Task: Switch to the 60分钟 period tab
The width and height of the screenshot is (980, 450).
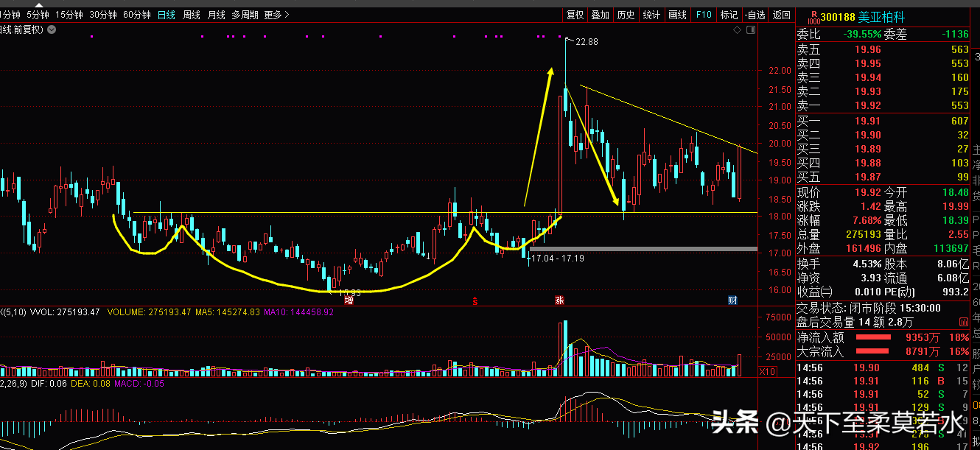Action: pyautogui.click(x=137, y=15)
